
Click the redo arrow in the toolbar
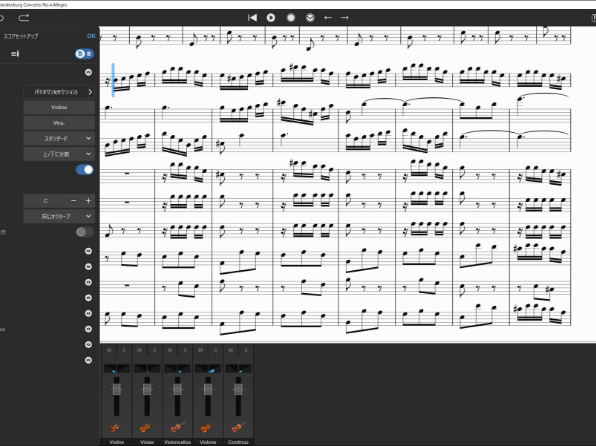[x=24, y=17]
